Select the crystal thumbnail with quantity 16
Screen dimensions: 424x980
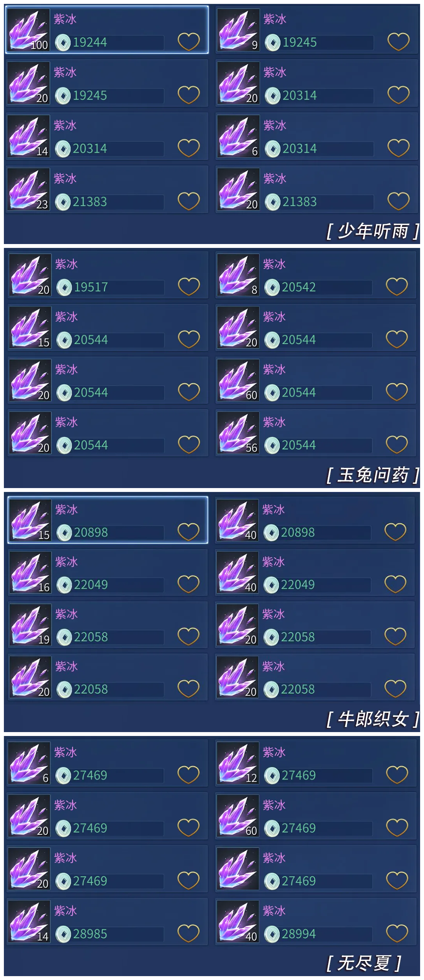coord(30,572)
